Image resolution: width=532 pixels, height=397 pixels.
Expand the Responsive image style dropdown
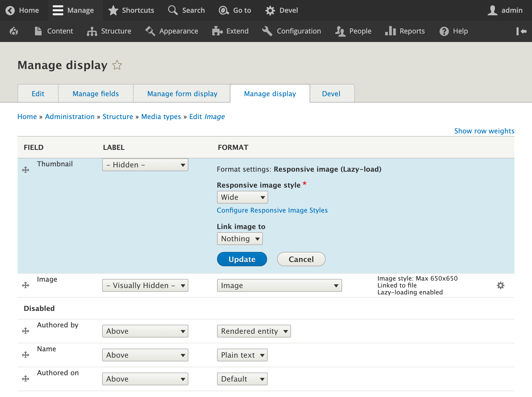pyautogui.click(x=242, y=197)
